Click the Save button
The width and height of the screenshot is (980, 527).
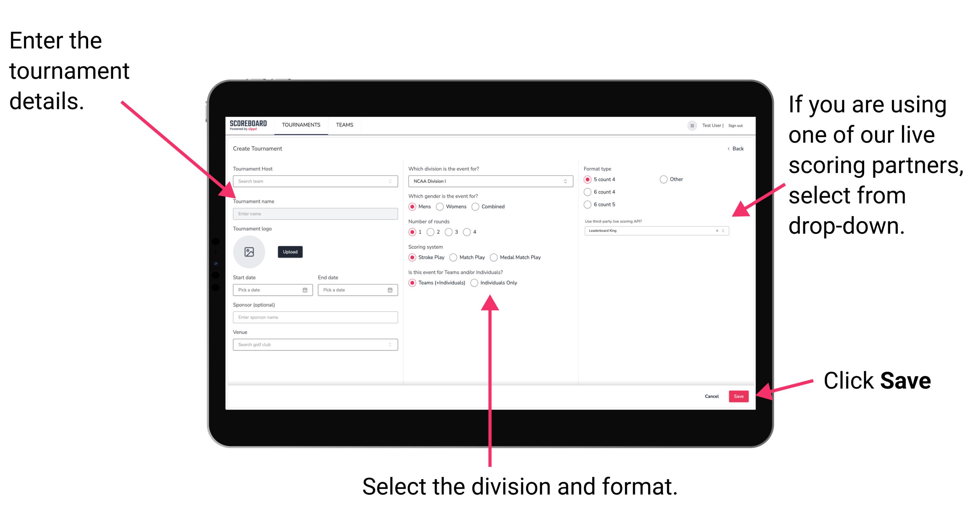point(739,395)
